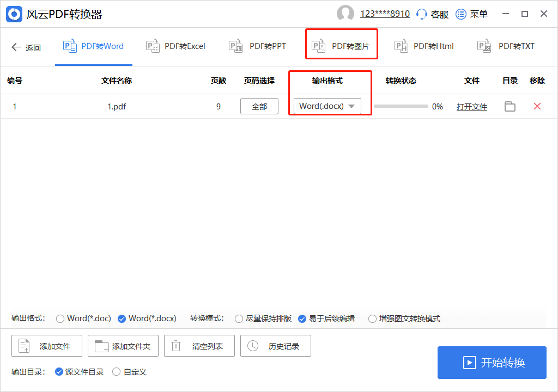Viewport: 558px width, 392px height.
Task: Click the PDF转TXT tab icon
Action: [x=484, y=46]
